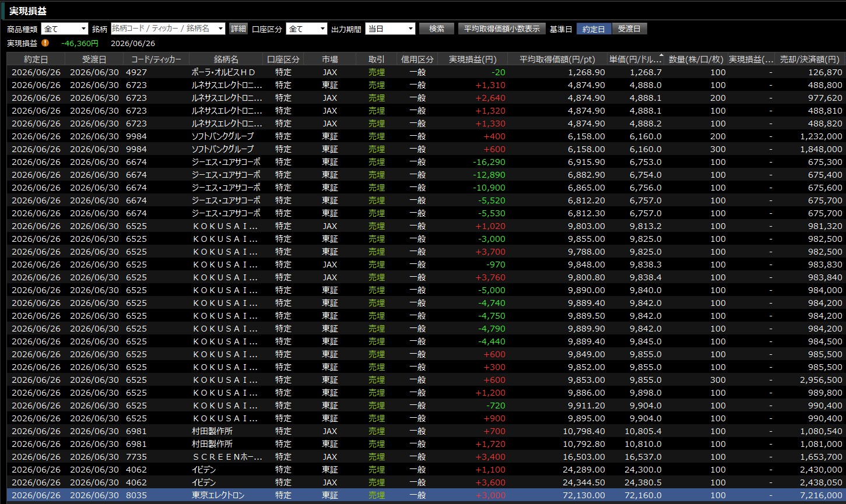This screenshot has width=846, height=504.
Task: Sort by the 口座区分 column header
Action: click(283, 59)
